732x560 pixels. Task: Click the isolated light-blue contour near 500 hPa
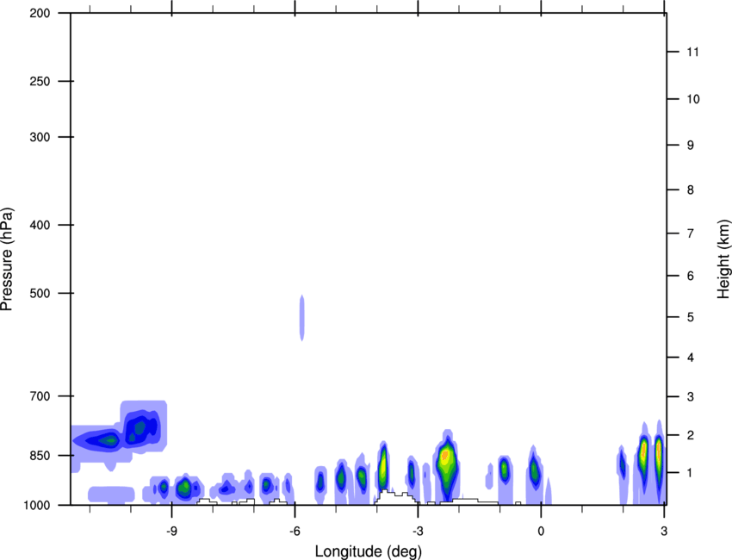302,318
